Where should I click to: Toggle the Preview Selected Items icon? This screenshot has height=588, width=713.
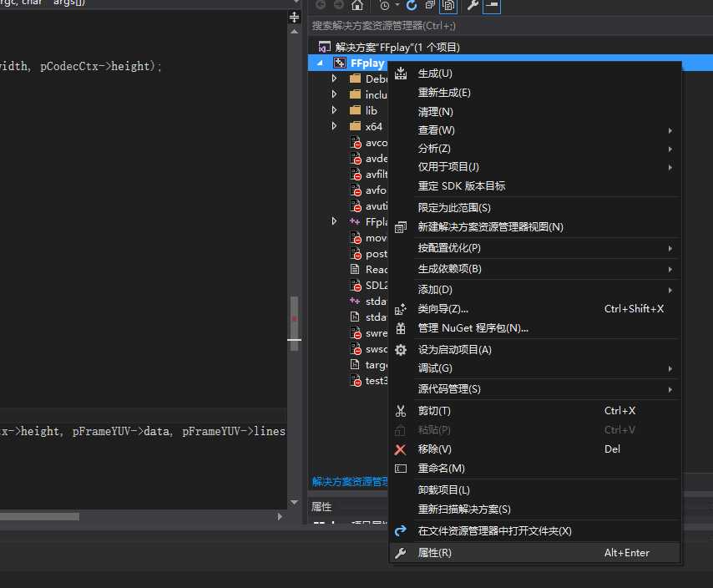[x=492, y=6]
